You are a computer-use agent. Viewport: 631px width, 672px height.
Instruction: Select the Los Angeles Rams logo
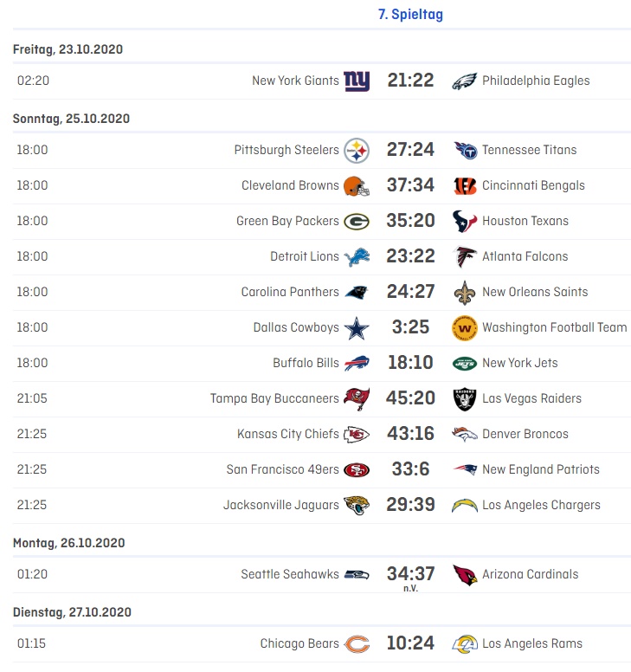click(x=465, y=643)
